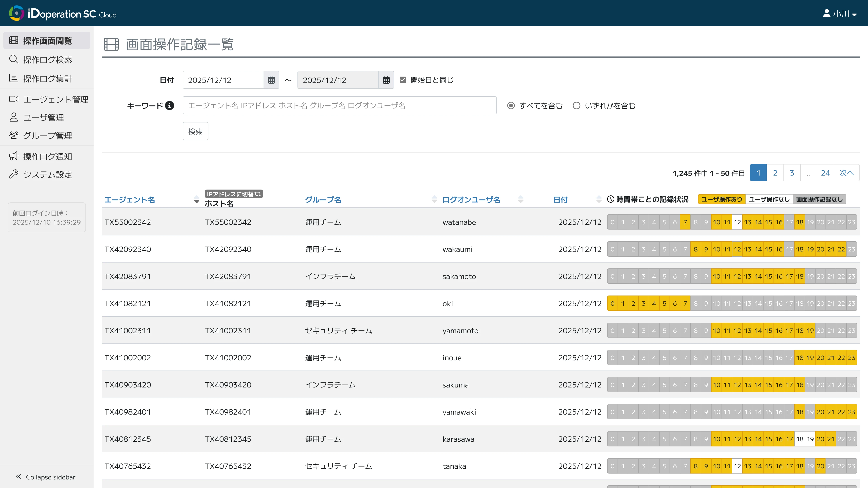
Task: Open the start date calendar picker icon
Action: (271, 80)
